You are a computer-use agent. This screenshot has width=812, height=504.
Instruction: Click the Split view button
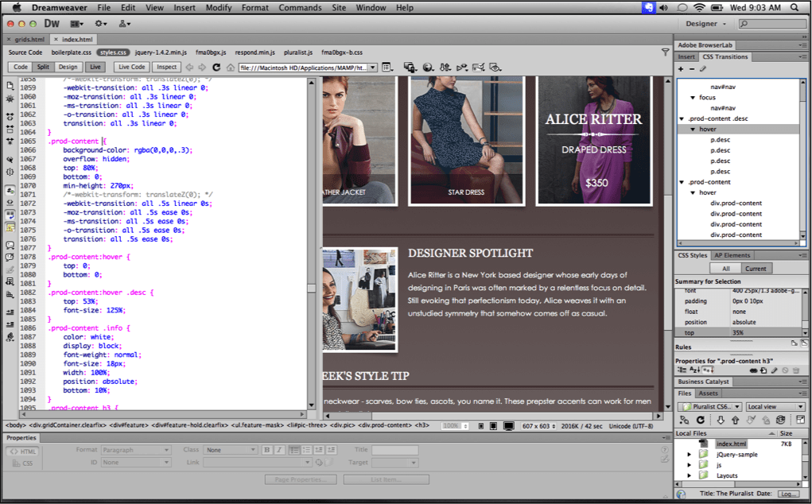[x=43, y=67]
